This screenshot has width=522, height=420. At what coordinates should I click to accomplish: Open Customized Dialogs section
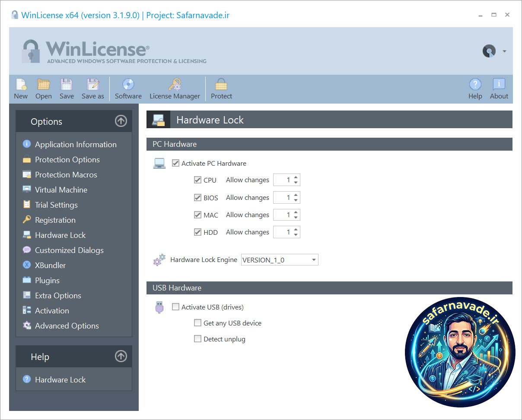[x=69, y=250]
